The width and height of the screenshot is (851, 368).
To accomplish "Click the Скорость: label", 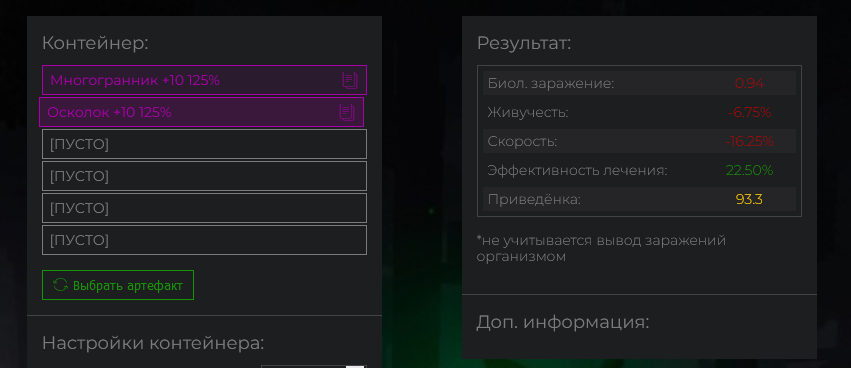I will coord(522,142).
